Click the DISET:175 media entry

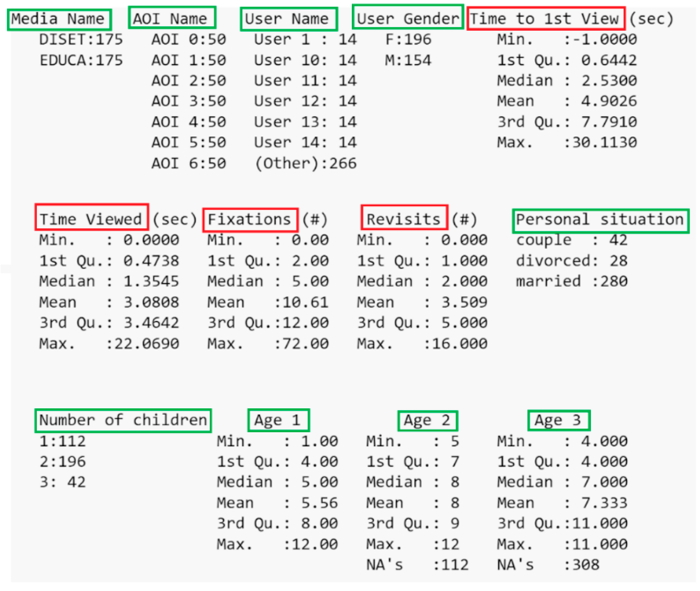[81, 39]
